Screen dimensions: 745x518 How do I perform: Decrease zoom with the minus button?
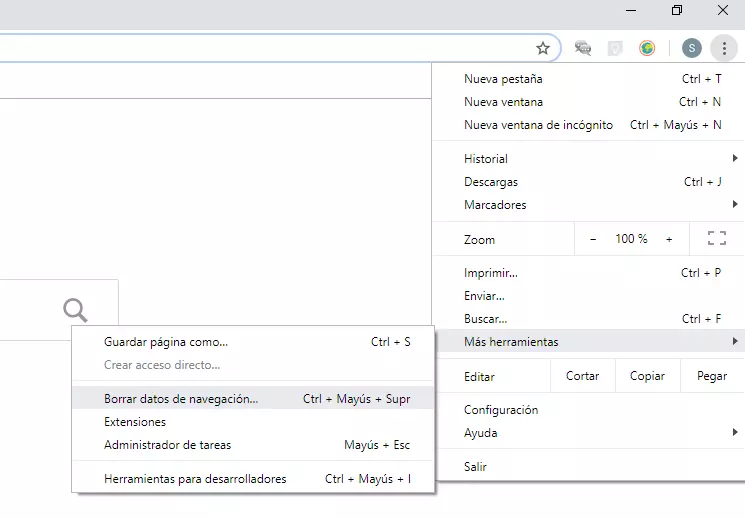593,239
